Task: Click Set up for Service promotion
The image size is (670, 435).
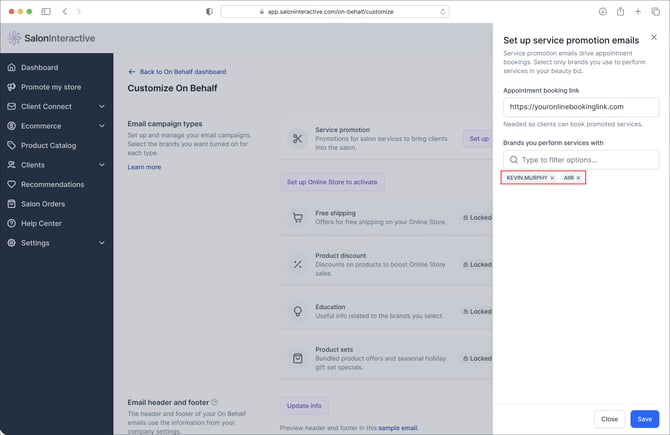Action: 479,139
